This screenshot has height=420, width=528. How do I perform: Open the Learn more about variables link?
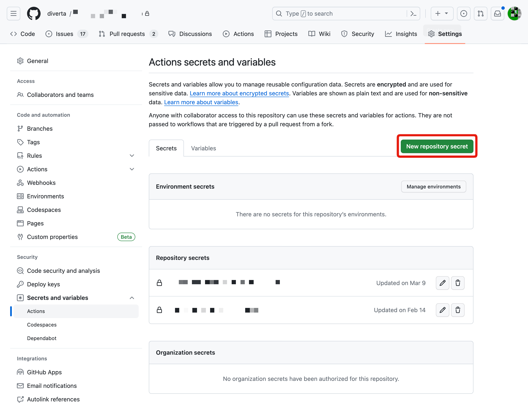[x=201, y=102]
